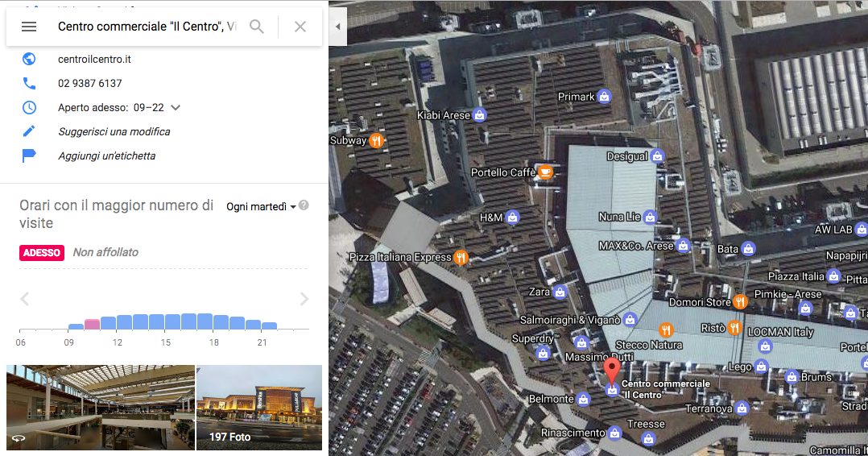Show next day in popular times chart
Viewport: 868px width, 456px height.
[x=304, y=299]
